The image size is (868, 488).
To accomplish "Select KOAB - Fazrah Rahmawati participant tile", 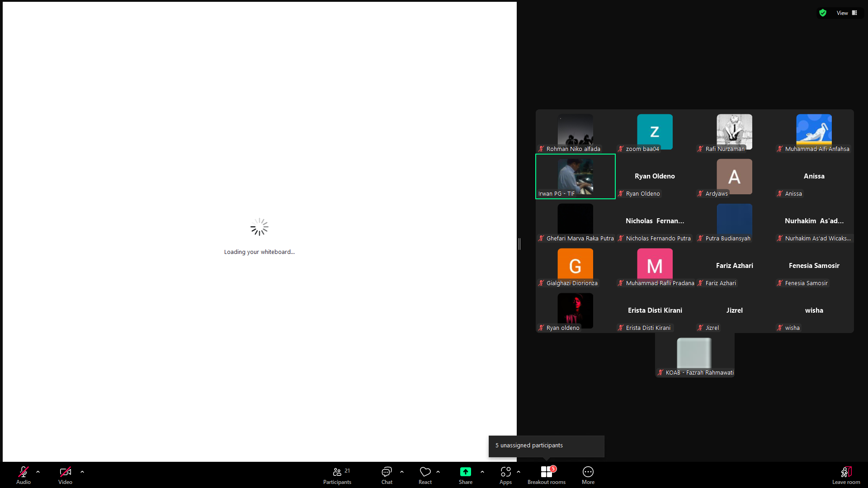I will pyautogui.click(x=695, y=356).
